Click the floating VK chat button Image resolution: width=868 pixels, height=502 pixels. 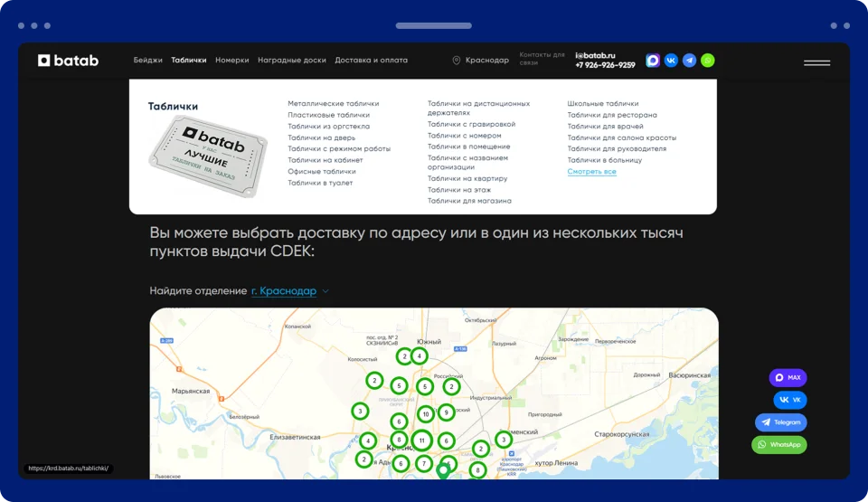(790, 400)
